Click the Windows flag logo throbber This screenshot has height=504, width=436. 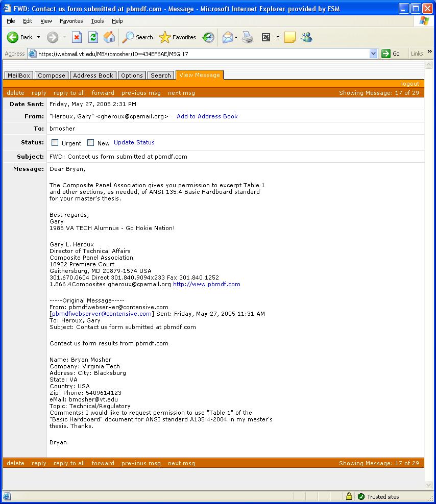click(424, 21)
